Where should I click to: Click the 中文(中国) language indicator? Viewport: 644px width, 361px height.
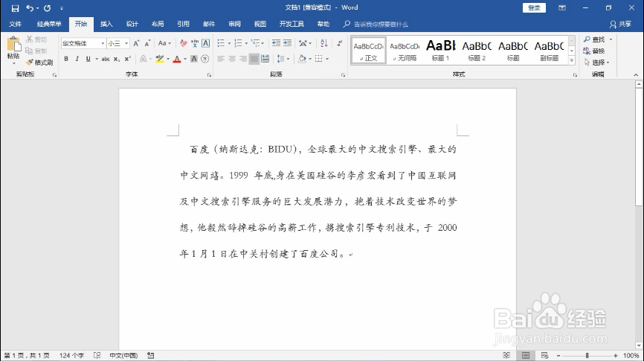(123, 355)
